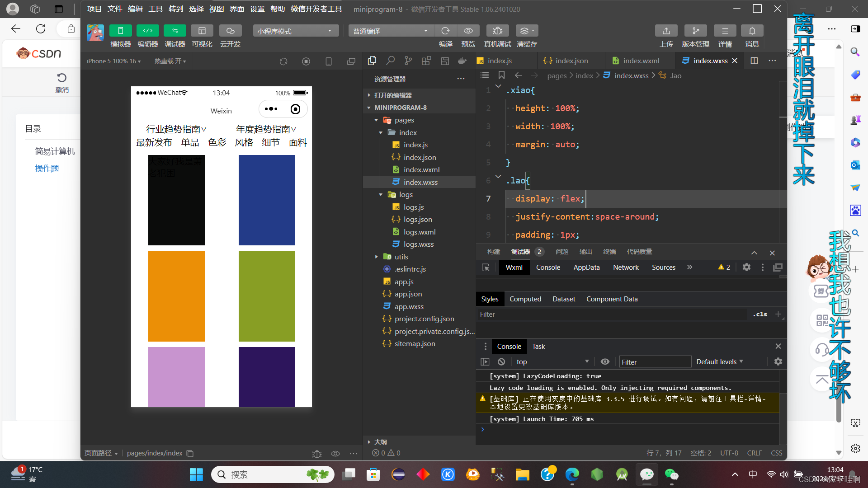
Task: Click the 操作题 link in the directory
Action: tap(47, 169)
